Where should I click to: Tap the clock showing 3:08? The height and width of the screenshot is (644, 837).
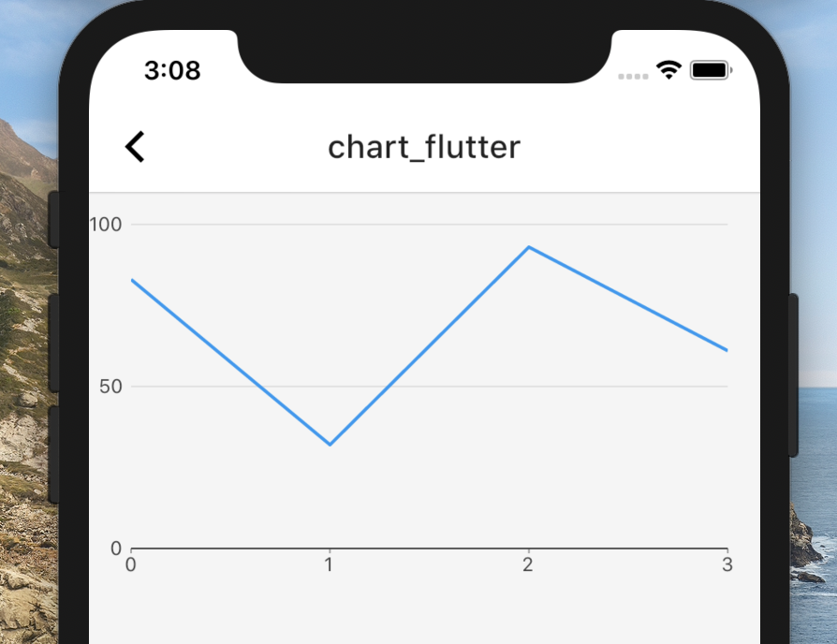[172, 69]
